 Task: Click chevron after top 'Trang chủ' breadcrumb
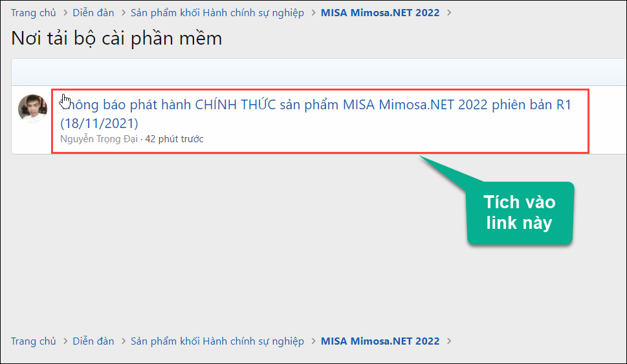click(65, 13)
